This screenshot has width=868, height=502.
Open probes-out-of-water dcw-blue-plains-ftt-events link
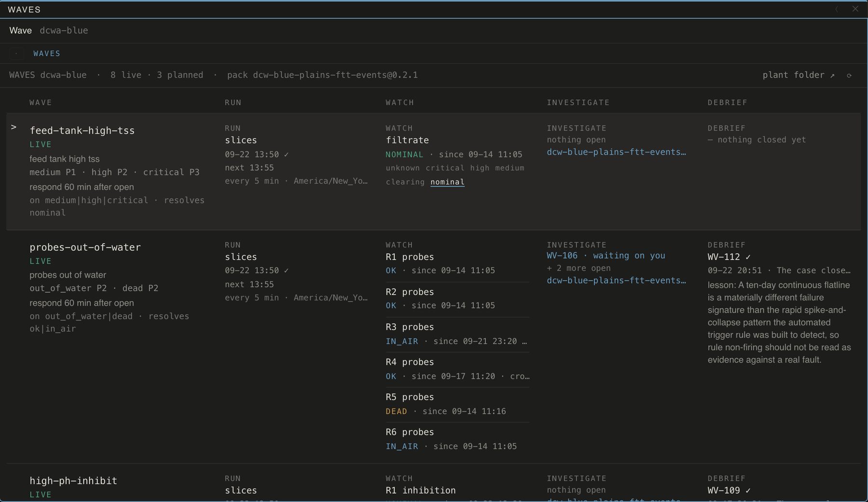616,280
